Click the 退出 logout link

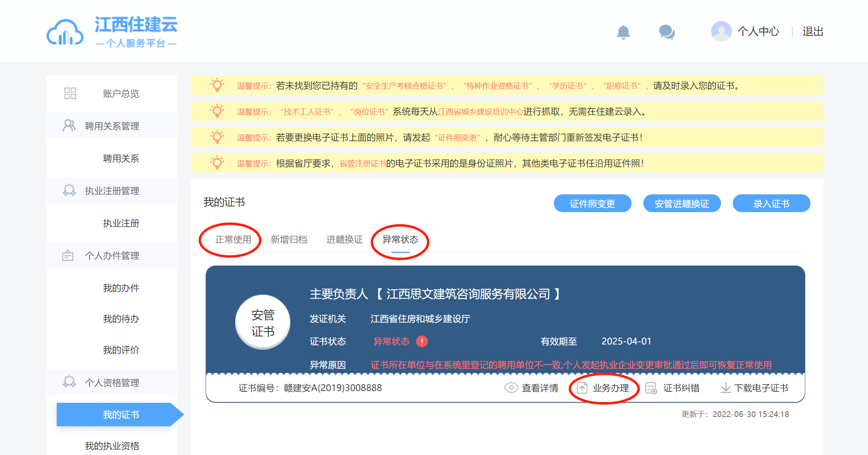point(813,32)
